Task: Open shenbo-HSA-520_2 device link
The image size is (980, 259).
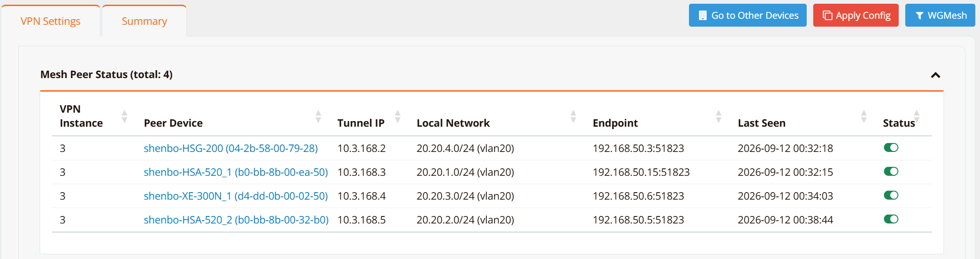Action: coord(236,220)
